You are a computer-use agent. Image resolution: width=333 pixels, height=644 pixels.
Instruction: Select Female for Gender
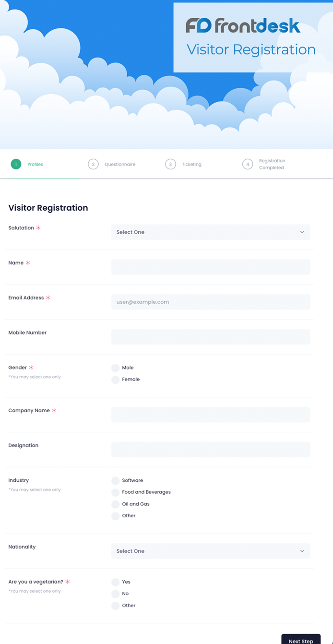pos(115,380)
